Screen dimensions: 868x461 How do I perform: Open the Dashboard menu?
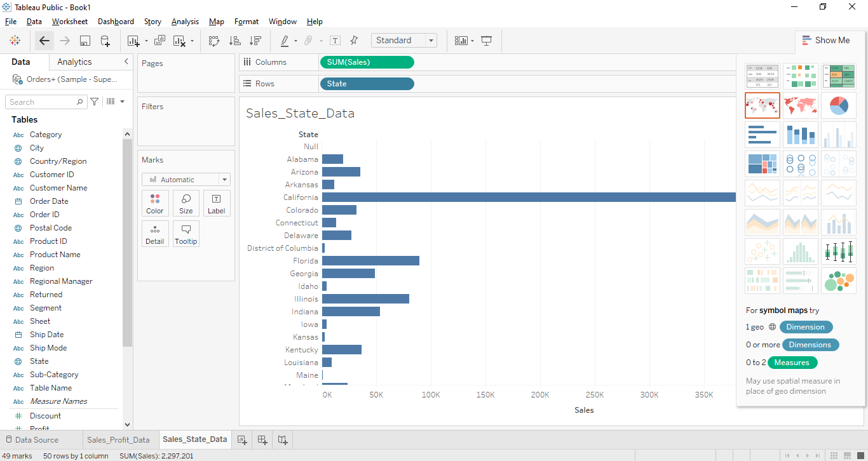(116, 22)
